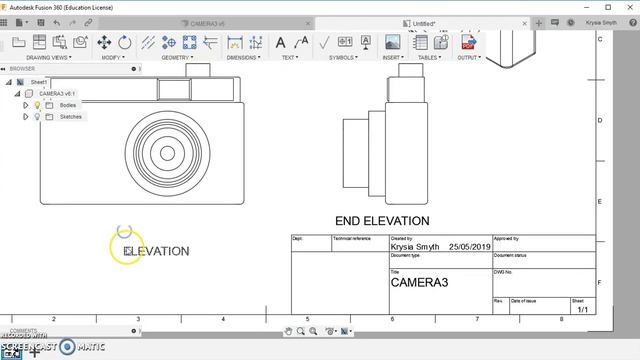The image size is (640, 360).
Task: Open the TABLES dropdown
Action: coord(429,58)
